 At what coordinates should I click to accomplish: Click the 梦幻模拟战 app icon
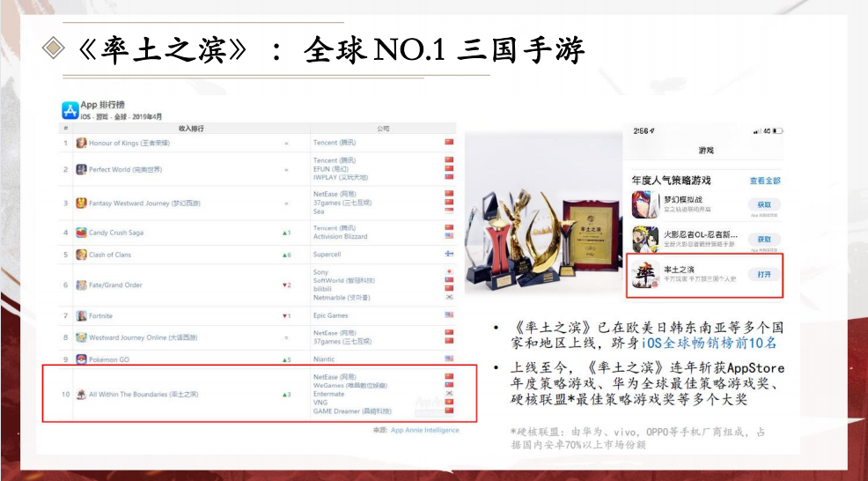[x=645, y=204]
